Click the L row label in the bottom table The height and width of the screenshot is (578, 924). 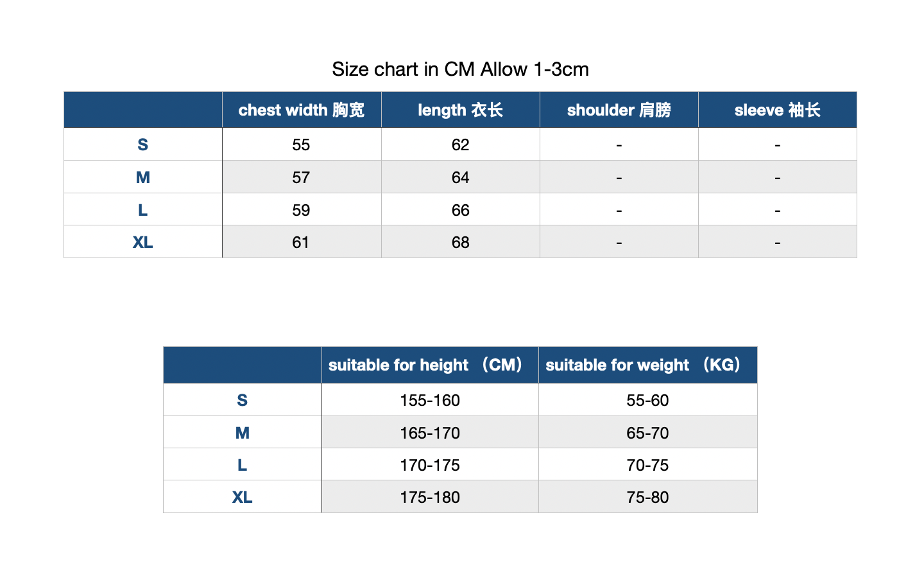(242, 465)
